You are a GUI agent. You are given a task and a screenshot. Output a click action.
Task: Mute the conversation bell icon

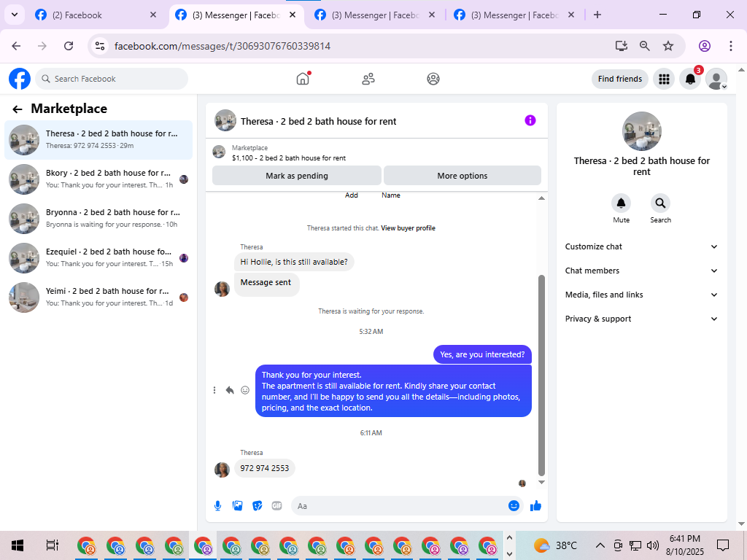tap(622, 203)
